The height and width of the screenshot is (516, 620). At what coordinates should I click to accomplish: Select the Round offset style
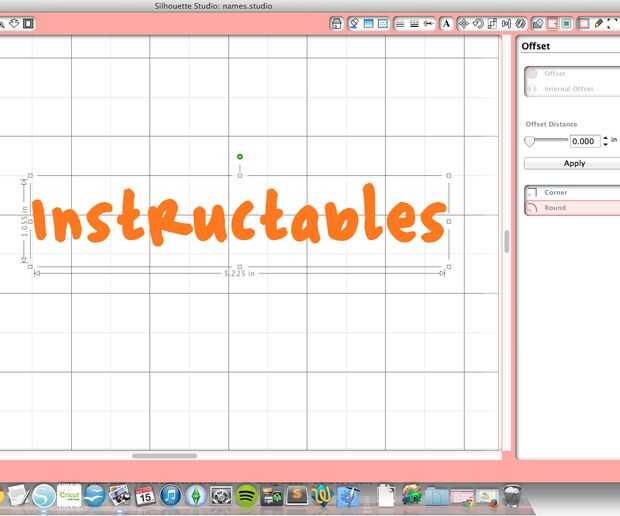[572, 208]
